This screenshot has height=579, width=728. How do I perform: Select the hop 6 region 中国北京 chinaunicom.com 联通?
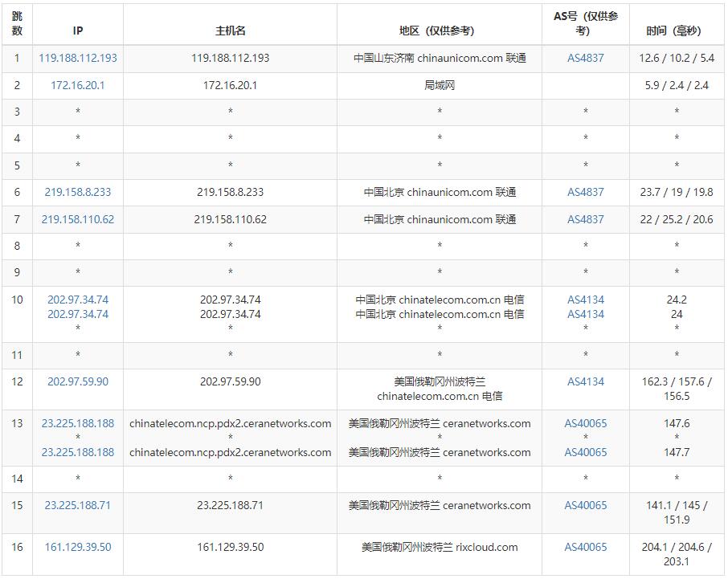coord(440,192)
